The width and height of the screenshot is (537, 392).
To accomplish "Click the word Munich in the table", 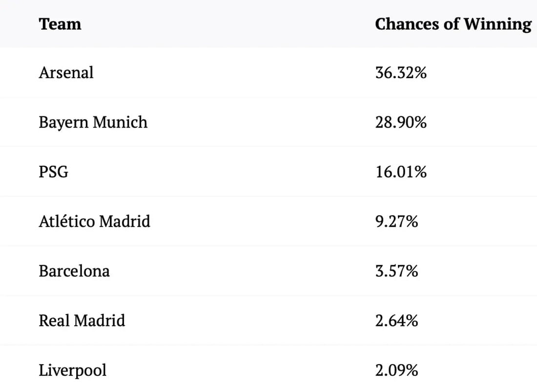I will pyautogui.click(x=120, y=122).
